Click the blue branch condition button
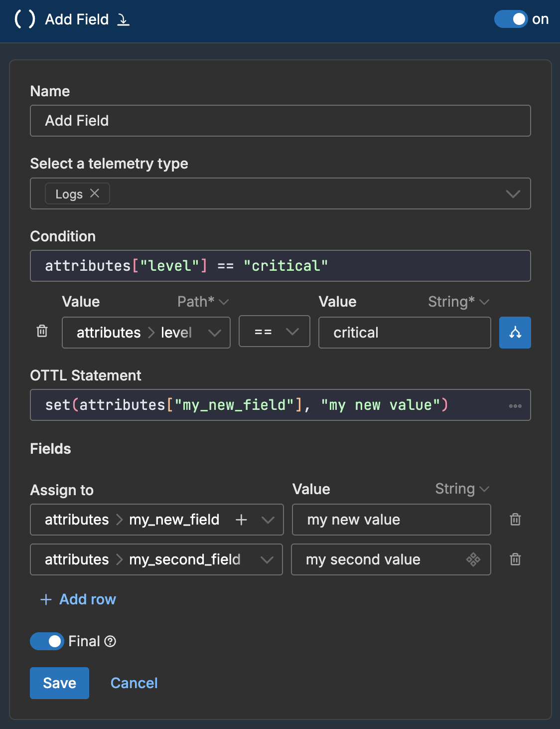Image resolution: width=560 pixels, height=729 pixels. pyautogui.click(x=515, y=333)
